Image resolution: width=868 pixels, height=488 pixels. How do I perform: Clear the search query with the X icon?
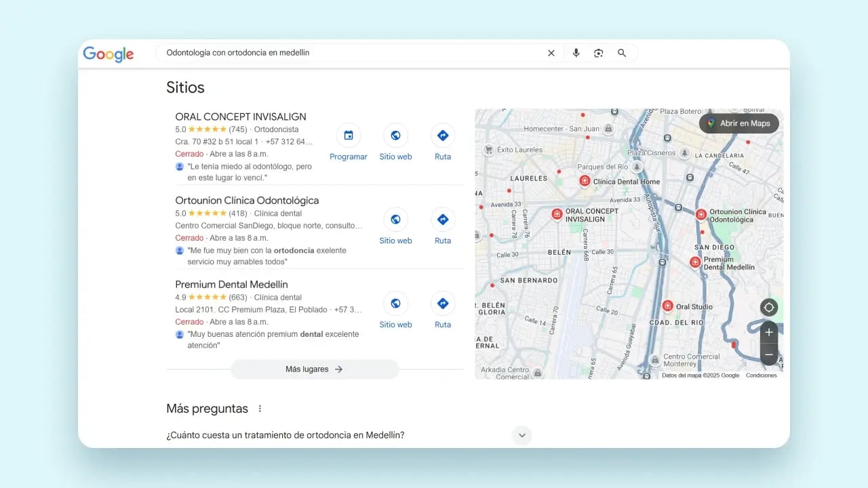[551, 53]
